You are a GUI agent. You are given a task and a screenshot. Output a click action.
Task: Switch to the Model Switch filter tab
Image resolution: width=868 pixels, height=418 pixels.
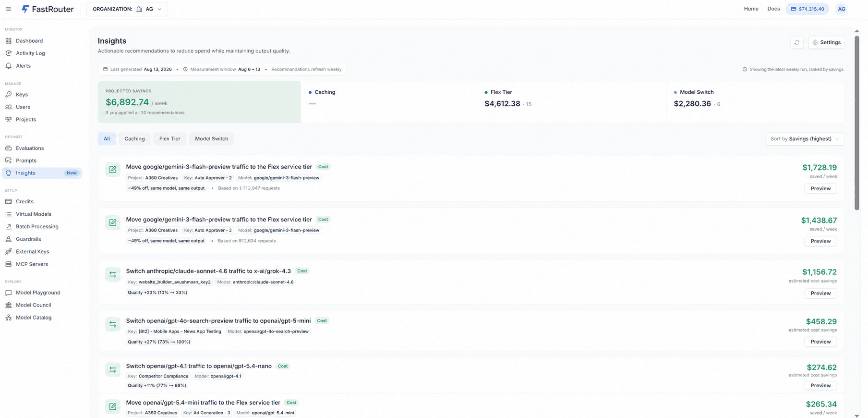coord(212,139)
